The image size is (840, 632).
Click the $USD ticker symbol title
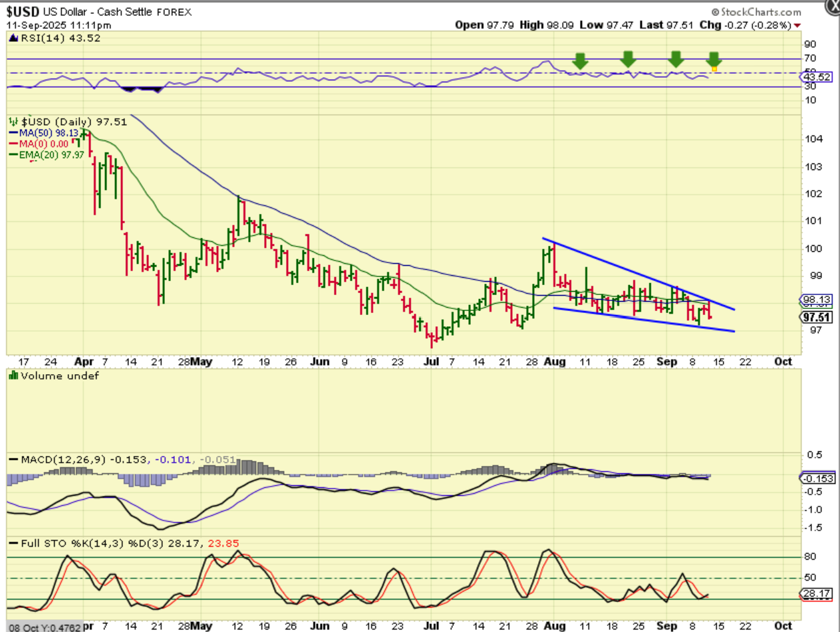(x=24, y=12)
